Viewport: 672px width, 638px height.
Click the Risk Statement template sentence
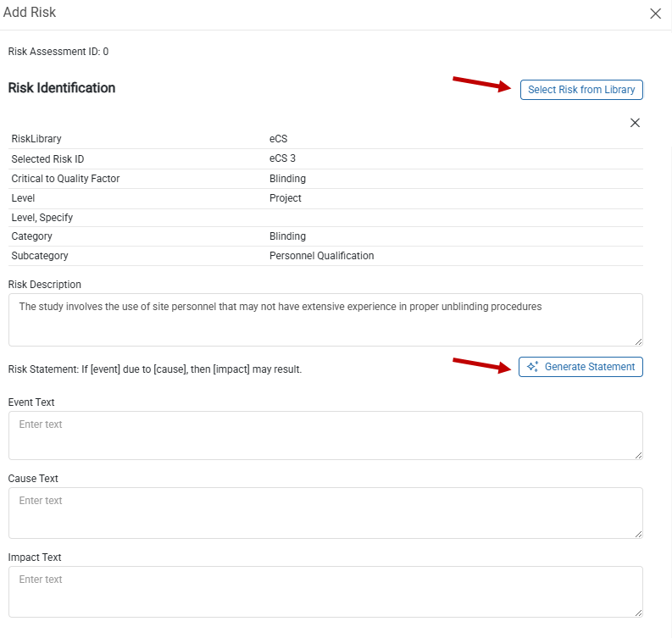[155, 369]
